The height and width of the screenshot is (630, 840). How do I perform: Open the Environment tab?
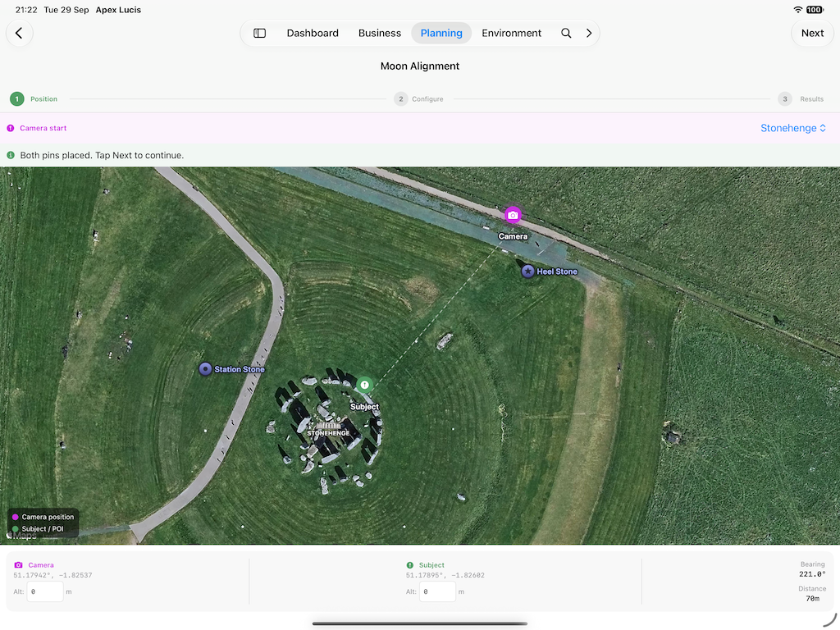tap(511, 33)
